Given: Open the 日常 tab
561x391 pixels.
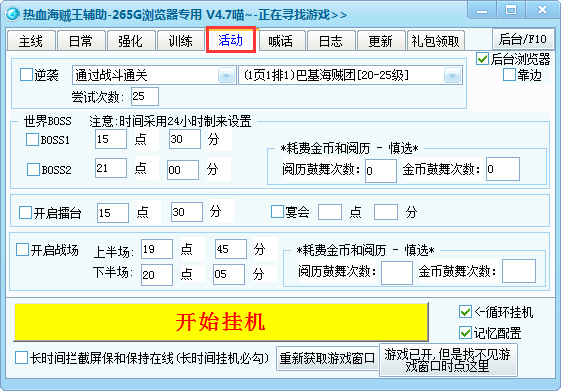Looking at the screenshot, I should [x=81, y=41].
